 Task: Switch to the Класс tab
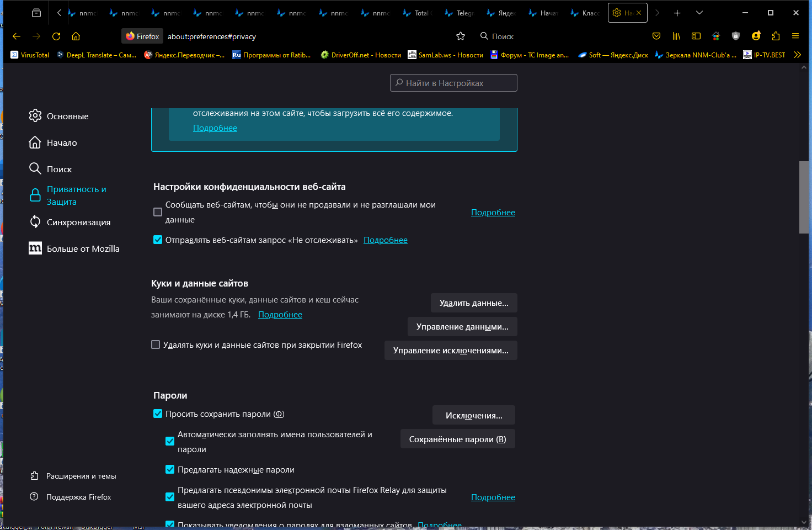(585, 13)
